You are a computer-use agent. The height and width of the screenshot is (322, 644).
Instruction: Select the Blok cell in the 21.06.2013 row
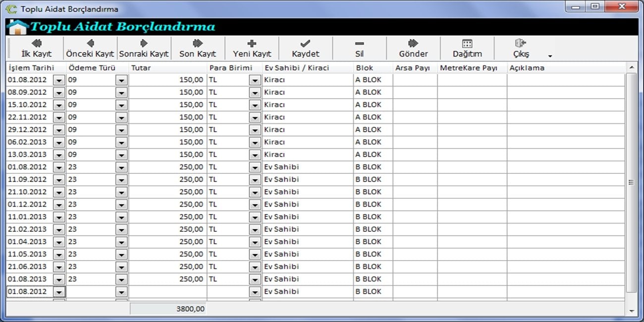coord(373,267)
